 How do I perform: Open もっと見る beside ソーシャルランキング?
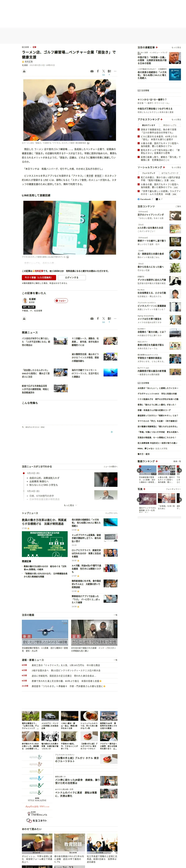(x=176, y=168)
